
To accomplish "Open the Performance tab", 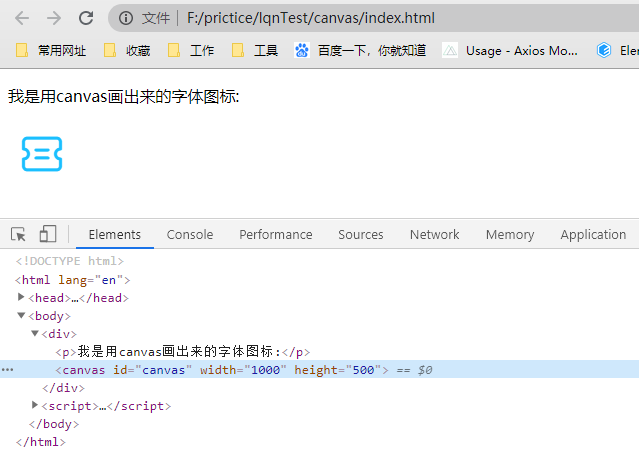I will click(x=276, y=235).
